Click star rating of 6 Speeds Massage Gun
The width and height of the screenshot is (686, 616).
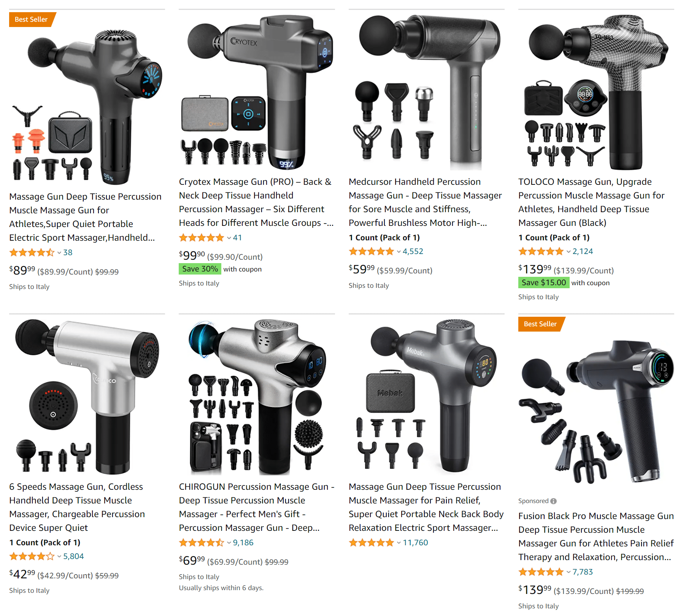pyautogui.click(x=32, y=556)
